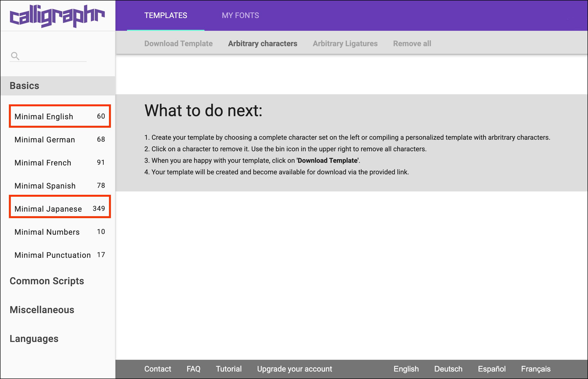The width and height of the screenshot is (588, 379).
Task: Expand the Languages section
Action: (34, 339)
